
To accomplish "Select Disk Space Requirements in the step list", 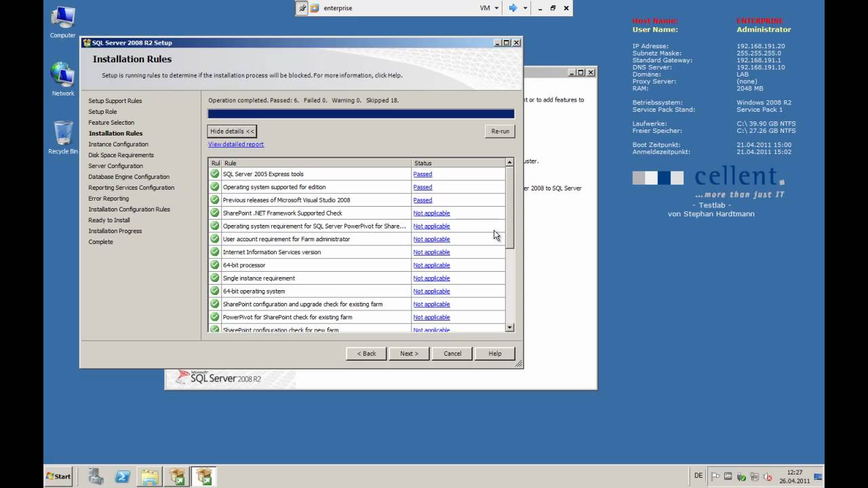I will [x=121, y=155].
